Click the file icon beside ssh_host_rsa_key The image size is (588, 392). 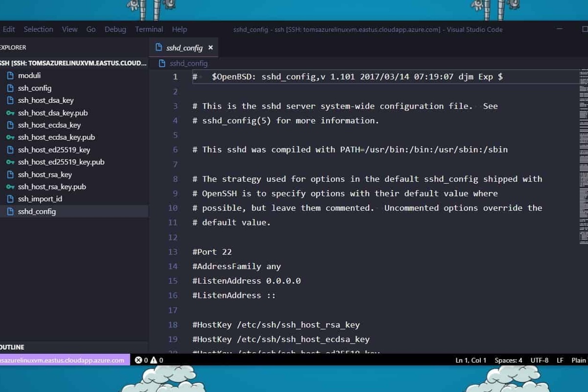coord(10,174)
